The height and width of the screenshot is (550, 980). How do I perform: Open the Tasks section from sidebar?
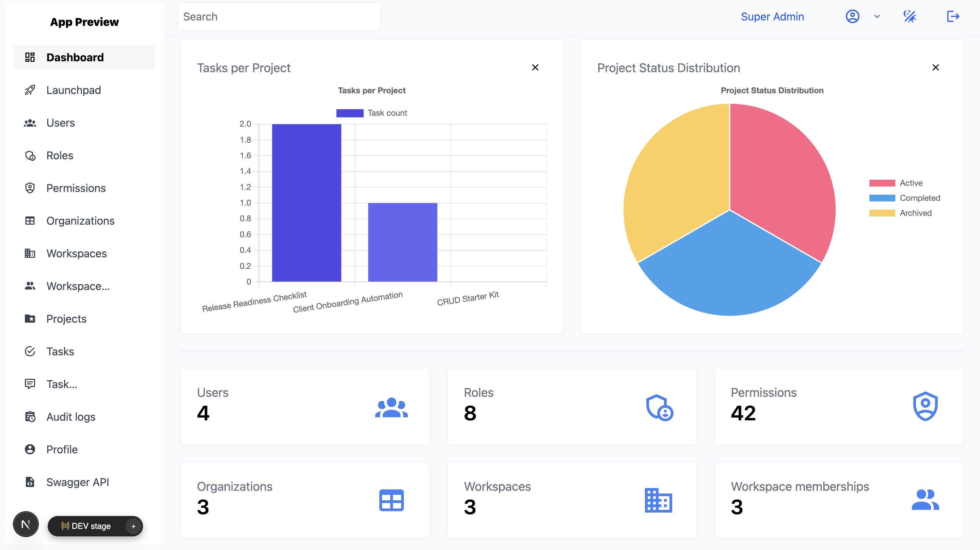60,351
